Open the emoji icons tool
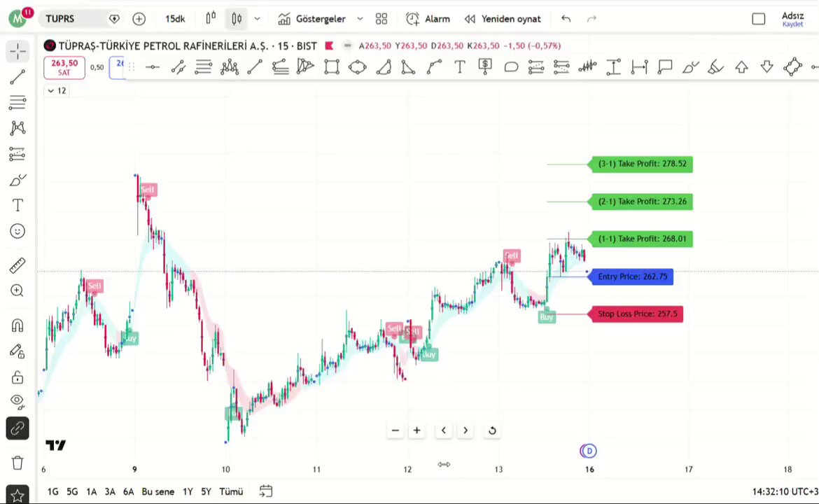The image size is (819, 504). pyautogui.click(x=17, y=232)
